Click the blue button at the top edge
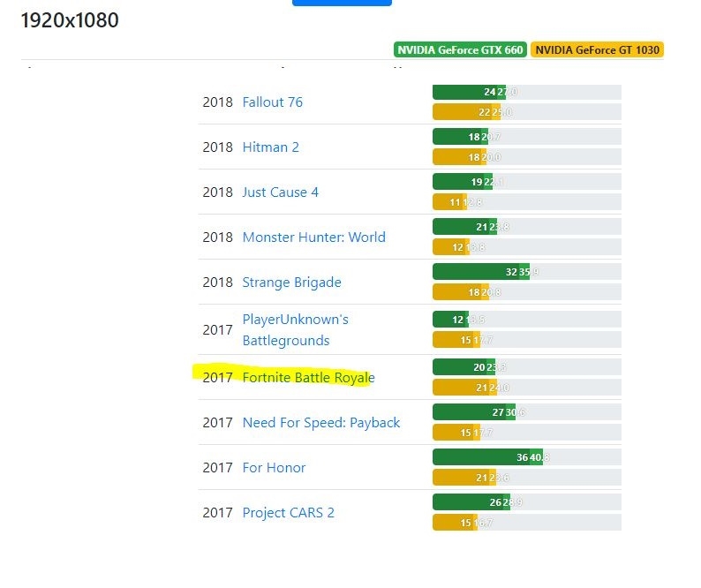Viewport: 701px width, 588px height. coord(342,3)
